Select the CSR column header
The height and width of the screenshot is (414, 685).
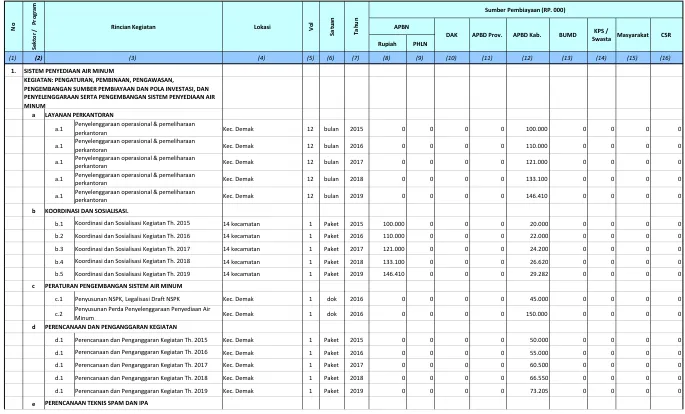pos(666,35)
